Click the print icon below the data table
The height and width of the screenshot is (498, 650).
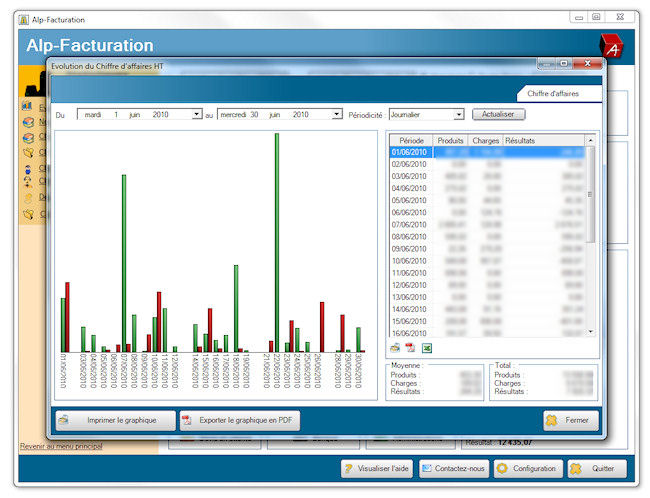tap(395, 348)
